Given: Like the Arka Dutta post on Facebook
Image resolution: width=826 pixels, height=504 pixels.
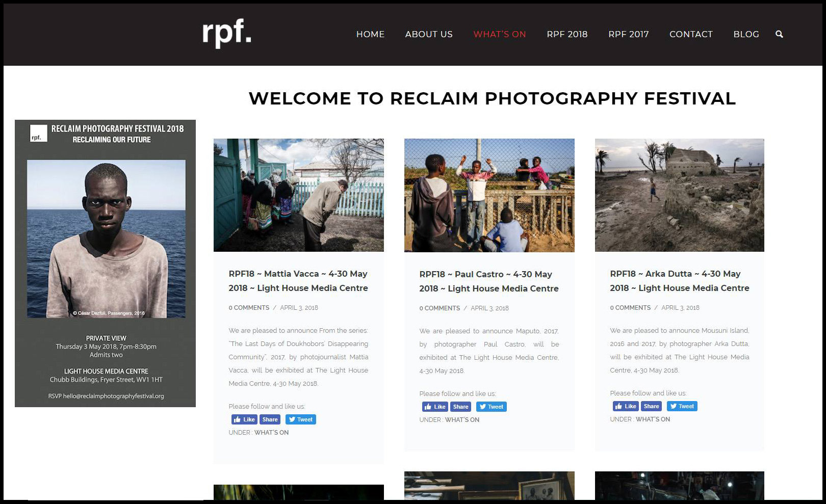Looking at the screenshot, I should 626,406.
